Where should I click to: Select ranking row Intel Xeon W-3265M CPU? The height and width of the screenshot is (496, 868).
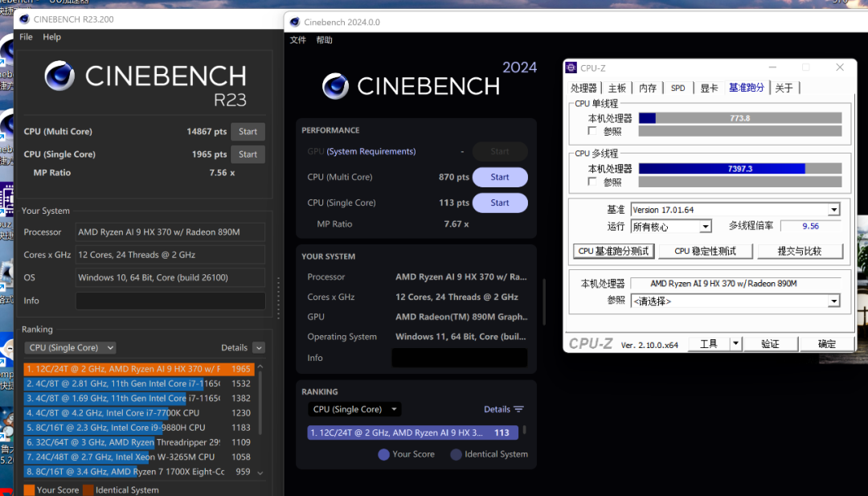click(139, 457)
